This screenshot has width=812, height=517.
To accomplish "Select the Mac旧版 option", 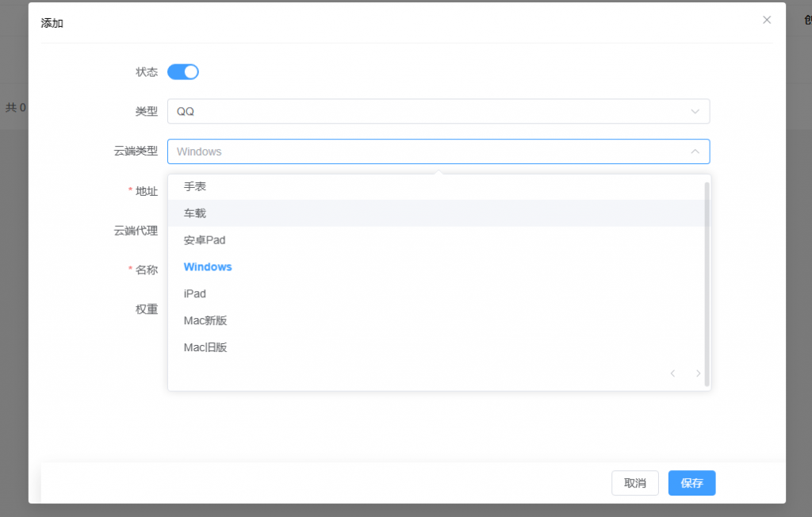I will pyautogui.click(x=205, y=347).
